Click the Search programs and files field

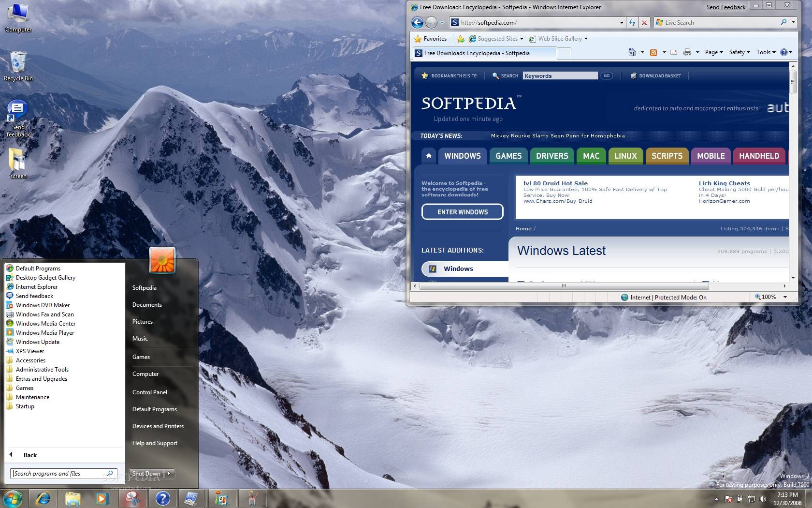[63, 473]
